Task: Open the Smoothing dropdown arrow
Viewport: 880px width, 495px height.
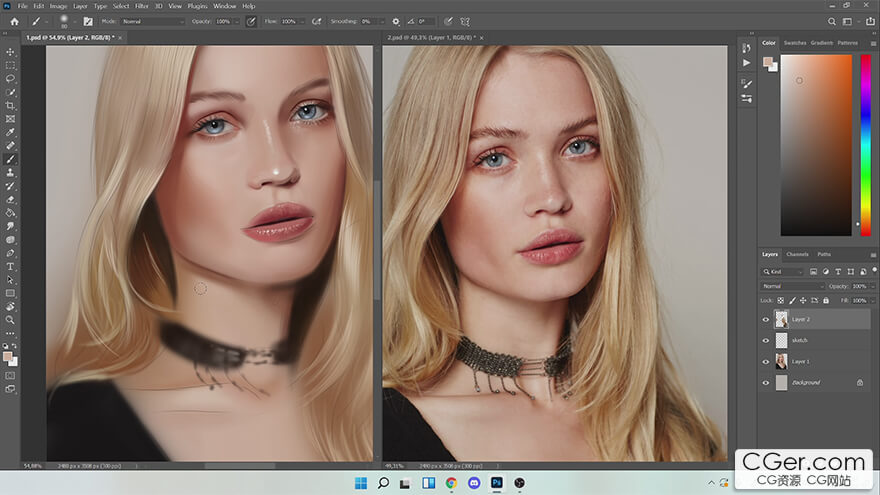Action: pyautogui.click(x=382, y=21)
